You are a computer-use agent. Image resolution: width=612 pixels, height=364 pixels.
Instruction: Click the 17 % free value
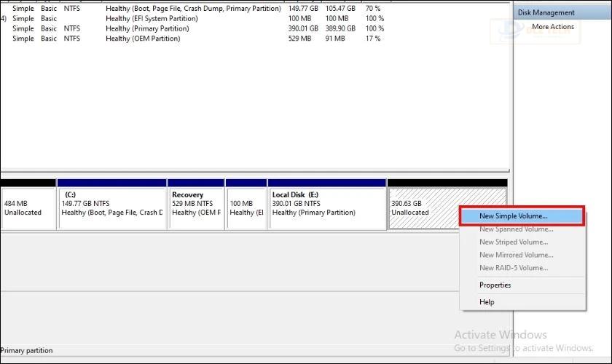click(x=373, y=39)
